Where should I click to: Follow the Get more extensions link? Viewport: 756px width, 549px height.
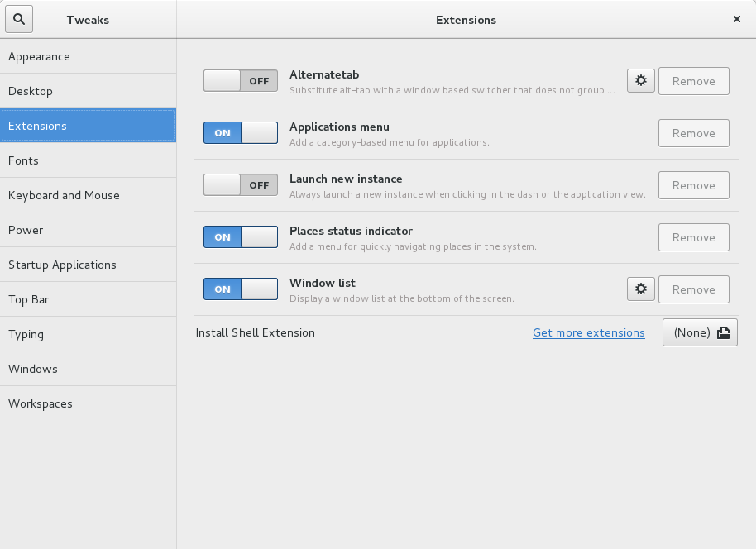[589, 332]
